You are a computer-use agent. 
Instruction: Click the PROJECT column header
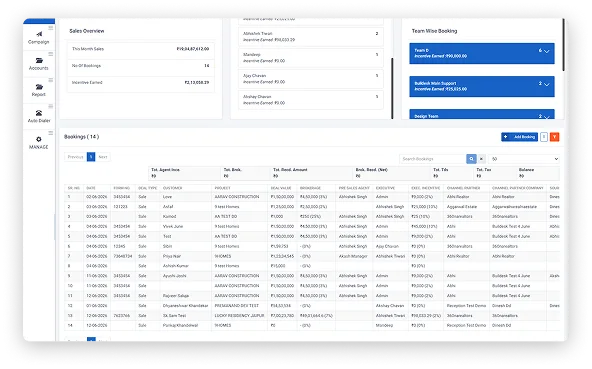(x=222, y=188)
